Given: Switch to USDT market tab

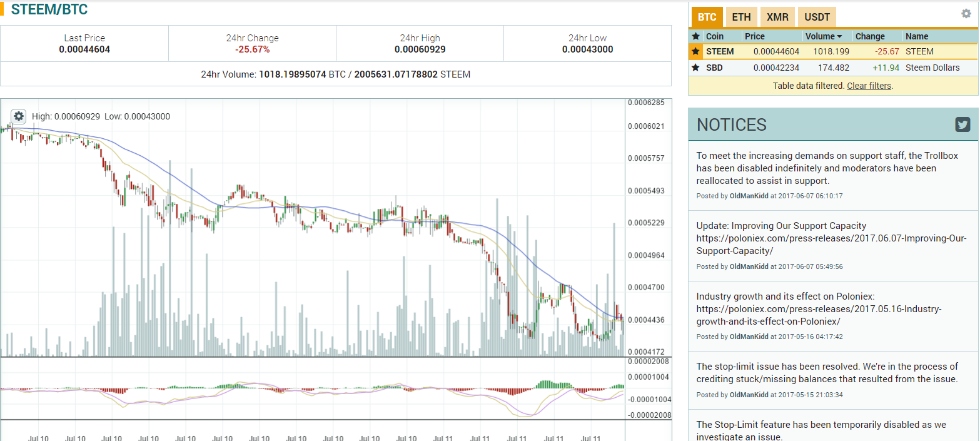Looking at the screenshot, I should click(817, 17).
